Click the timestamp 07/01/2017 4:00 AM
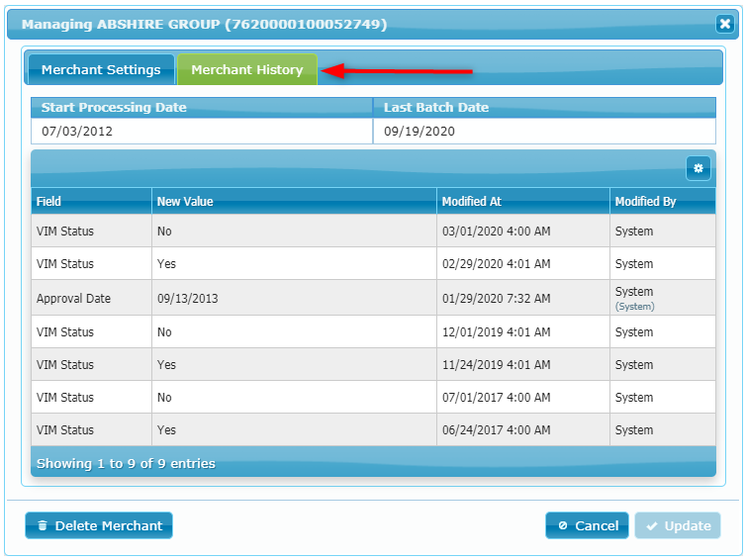This screenshot has height=560, width=746. coord(497,398)
